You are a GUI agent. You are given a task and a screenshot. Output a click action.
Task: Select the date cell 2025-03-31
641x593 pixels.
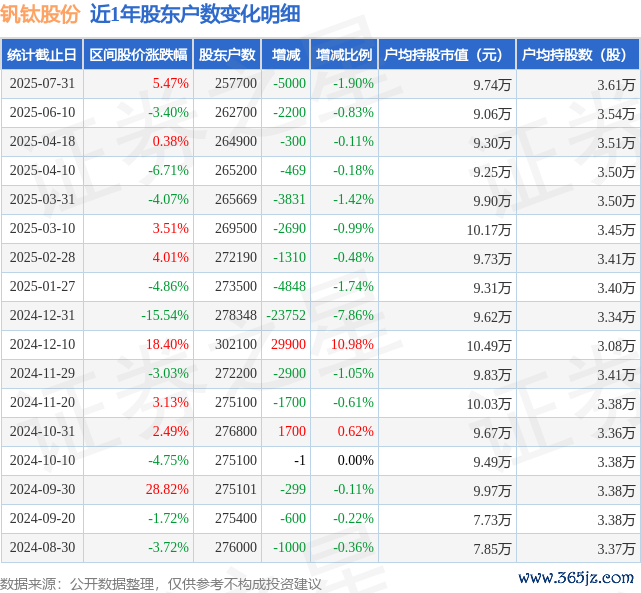[x=43, y=199]
